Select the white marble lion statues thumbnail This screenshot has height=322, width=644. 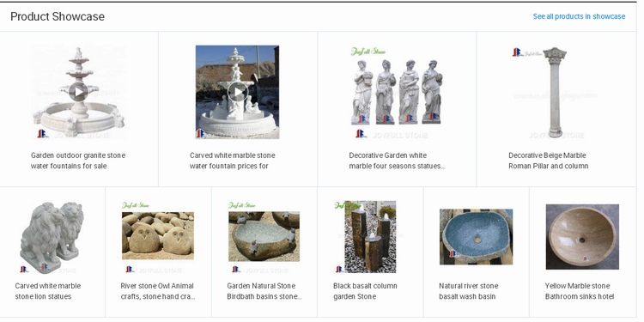click(x=52, y=237)
